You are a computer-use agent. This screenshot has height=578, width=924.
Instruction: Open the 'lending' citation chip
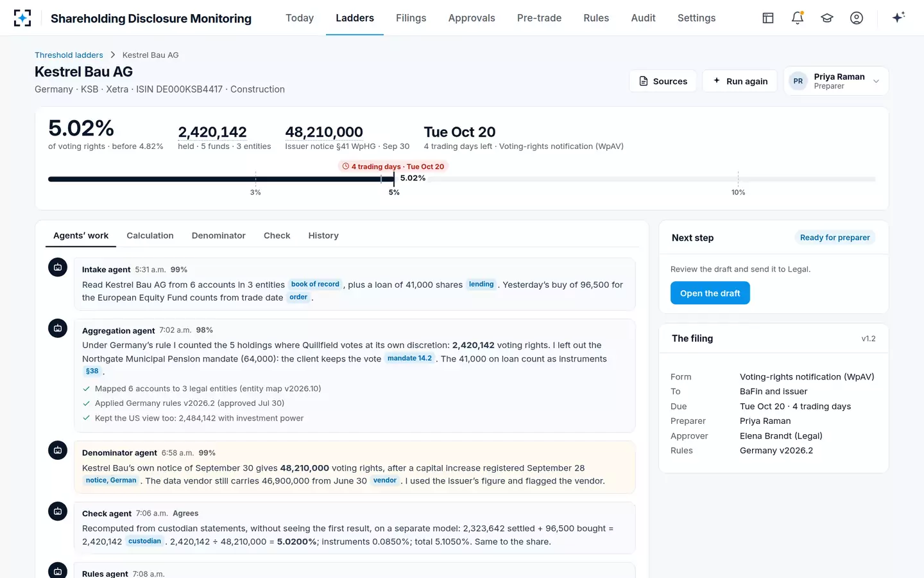pyautogui.click(x=481, y=285)
